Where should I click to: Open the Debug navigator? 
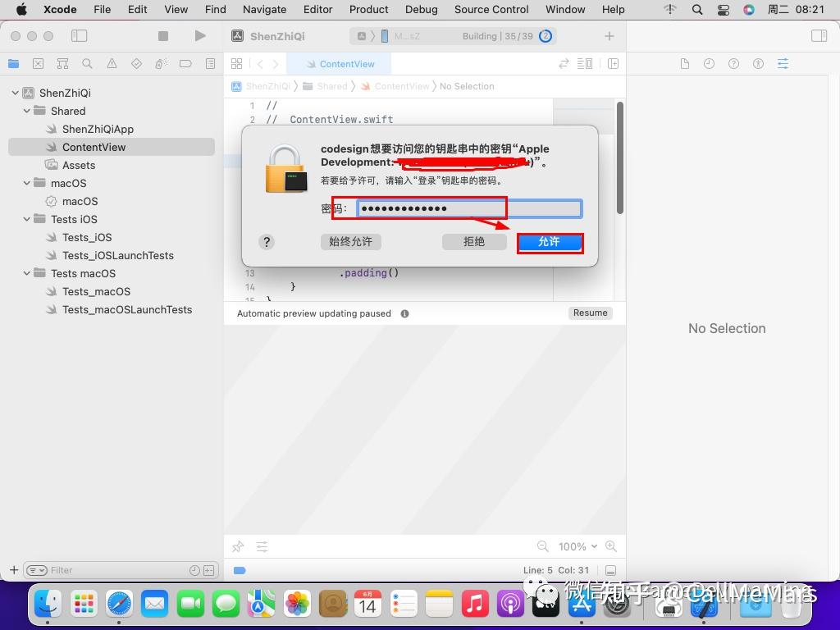(162, 64)
